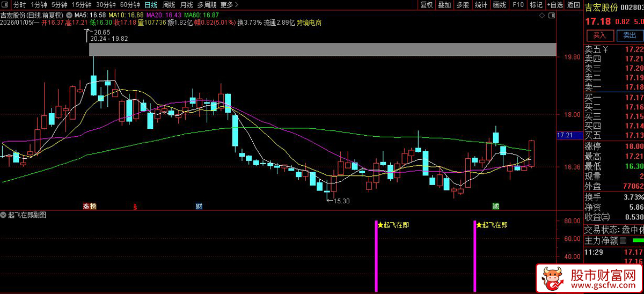Click the red $ marker under the chart
The width and height of the screenshot is (644, 294).
pyautogui.click(x=135, y=207)
